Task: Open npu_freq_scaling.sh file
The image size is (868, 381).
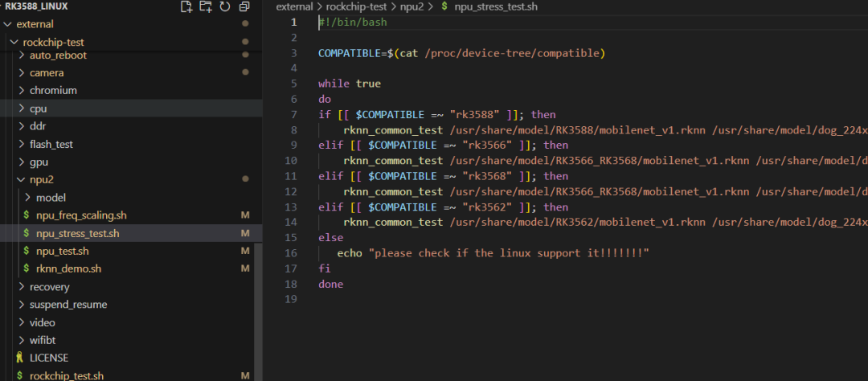Action: 81,215
